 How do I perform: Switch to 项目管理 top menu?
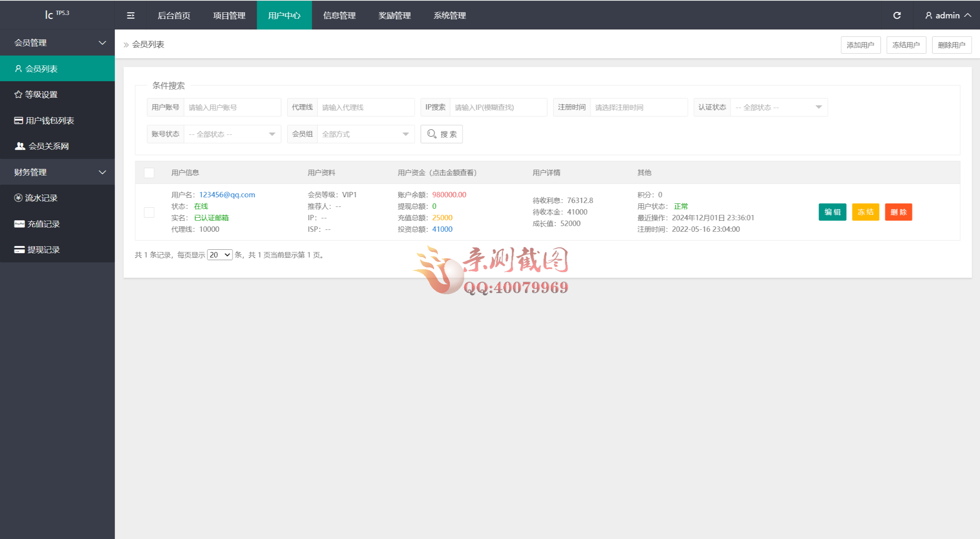tap(229, 15)
